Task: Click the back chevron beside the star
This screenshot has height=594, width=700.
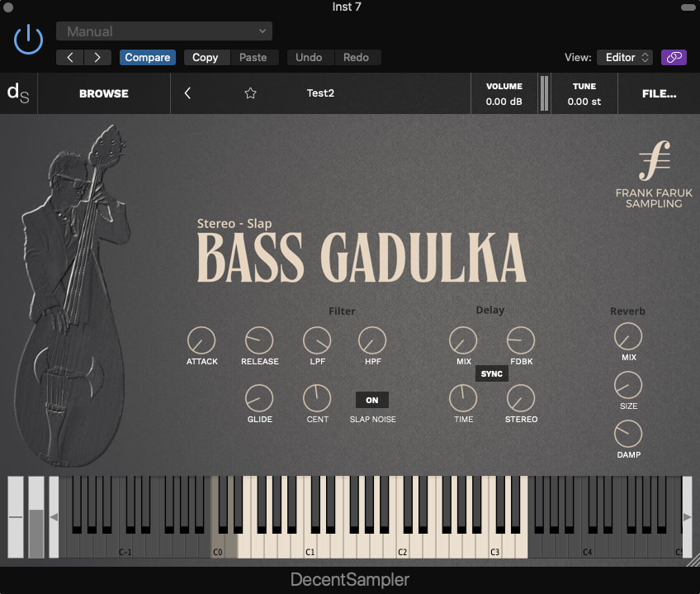Action: [187, 93]
